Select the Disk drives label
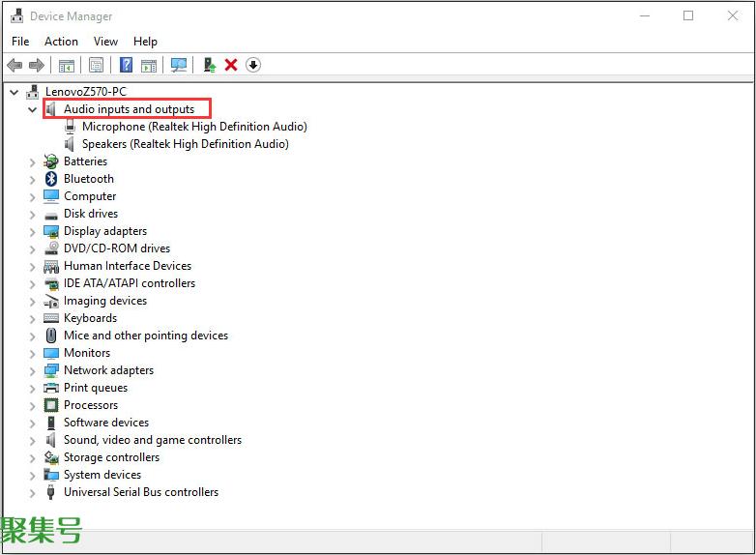Image resolution: width=756 pixels, height=555 pixels. click(91, 214)
